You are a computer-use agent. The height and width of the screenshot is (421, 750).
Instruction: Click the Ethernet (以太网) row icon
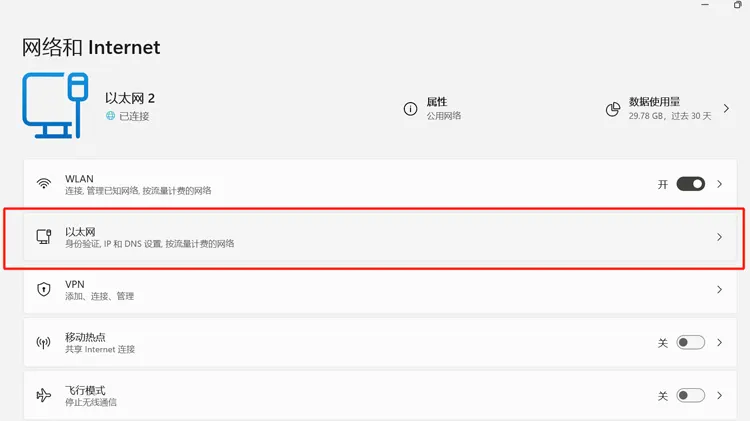click(44, 237)
